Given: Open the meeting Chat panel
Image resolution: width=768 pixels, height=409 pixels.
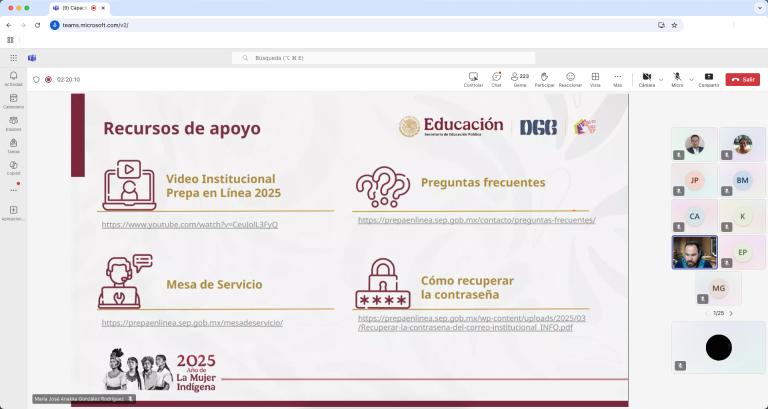Looking at the screenshot, I should (x=496, y=77).
